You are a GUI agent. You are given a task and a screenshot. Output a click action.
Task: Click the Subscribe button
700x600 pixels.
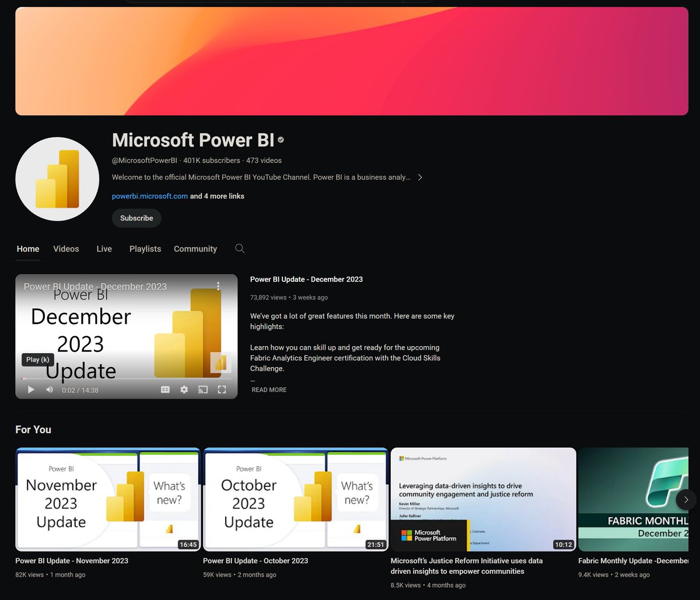tap(136, 218)
